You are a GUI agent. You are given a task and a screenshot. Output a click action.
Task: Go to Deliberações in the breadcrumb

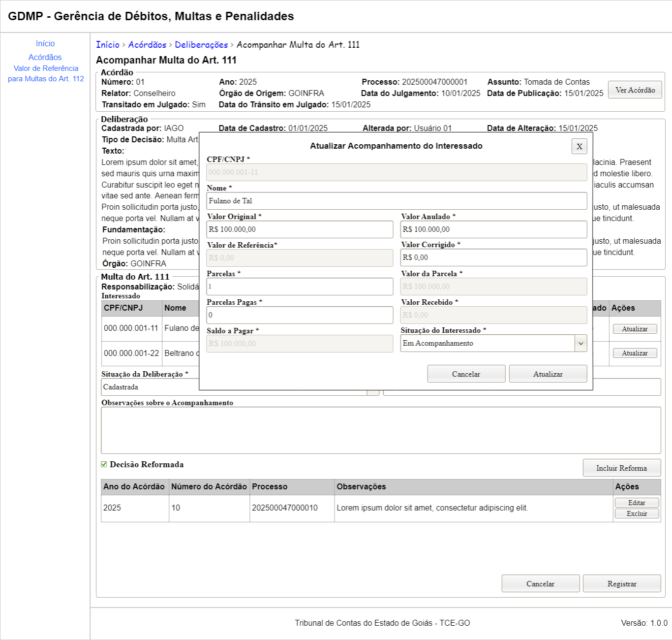click(201, 45)
